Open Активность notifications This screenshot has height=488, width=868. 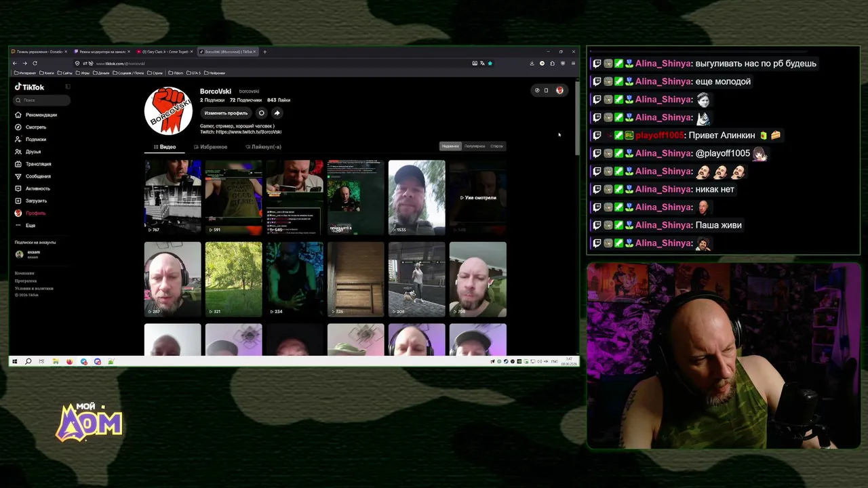tap(33, 188)
